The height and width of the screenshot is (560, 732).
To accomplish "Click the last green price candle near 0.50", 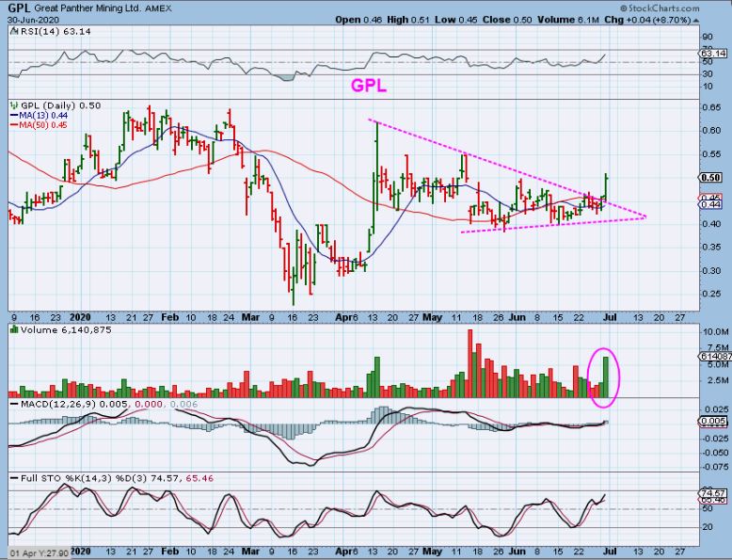I will 606,188.
